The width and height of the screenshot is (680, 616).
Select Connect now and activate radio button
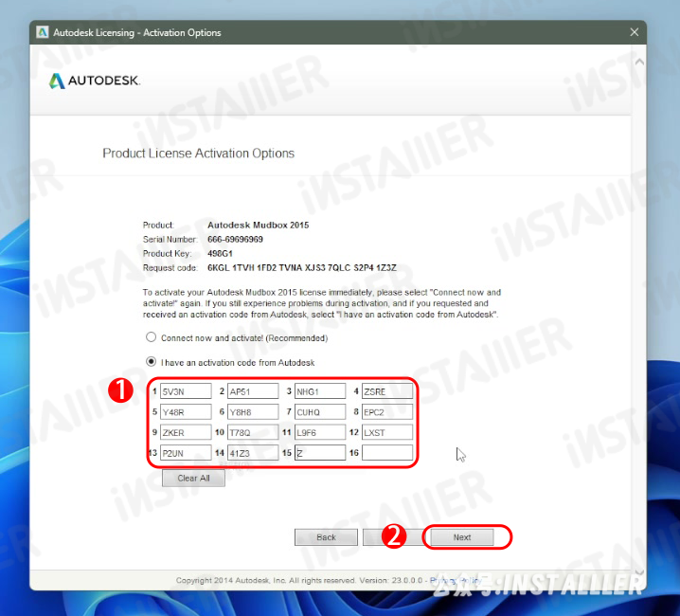point(151,337)
